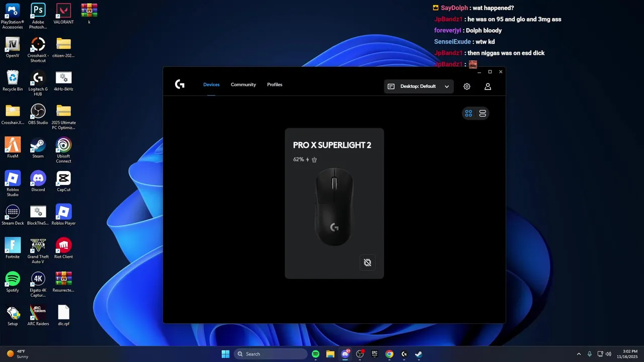Open the account profile icon in G HUB
Viewport: 644px width, 362px height.
click(488, 86)
